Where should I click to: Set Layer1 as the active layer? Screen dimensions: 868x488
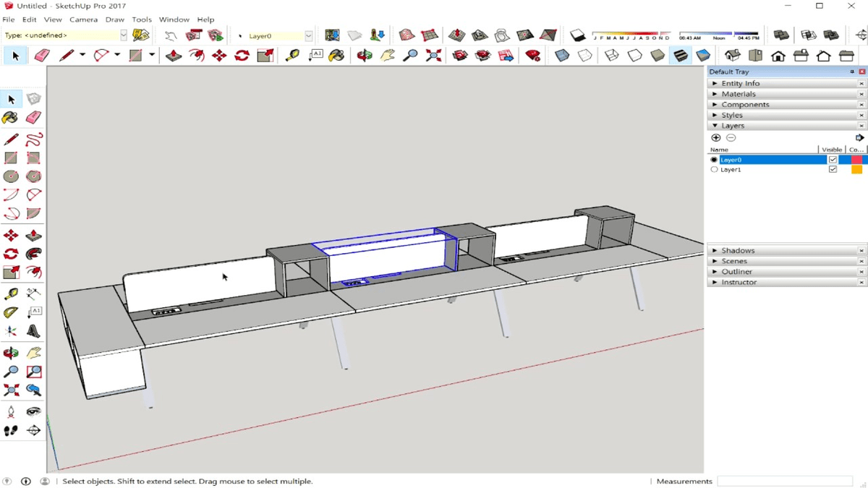pyautogui.click(x=714, y=169)
